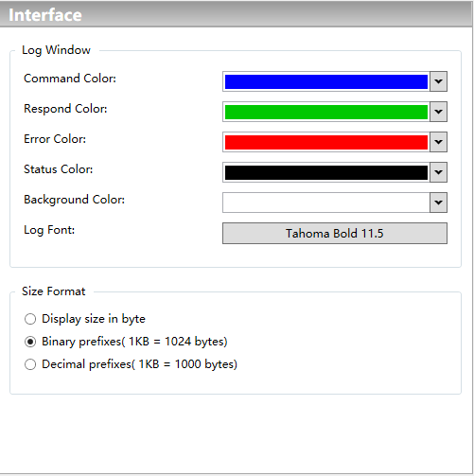474x476 pixels.
Task: Click the Background Color label text
Action: [75, 200]
